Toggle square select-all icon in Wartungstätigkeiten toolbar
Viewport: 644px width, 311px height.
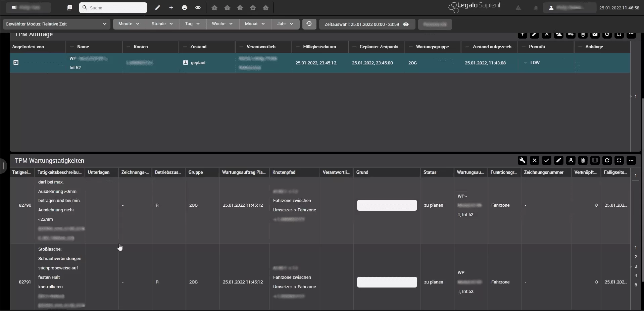click(595, 160)
